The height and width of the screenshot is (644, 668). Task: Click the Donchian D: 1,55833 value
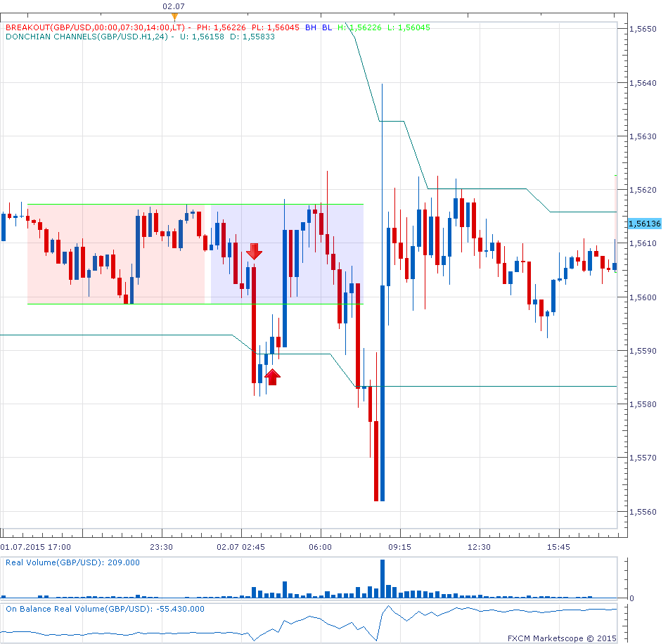click(252, 37)
